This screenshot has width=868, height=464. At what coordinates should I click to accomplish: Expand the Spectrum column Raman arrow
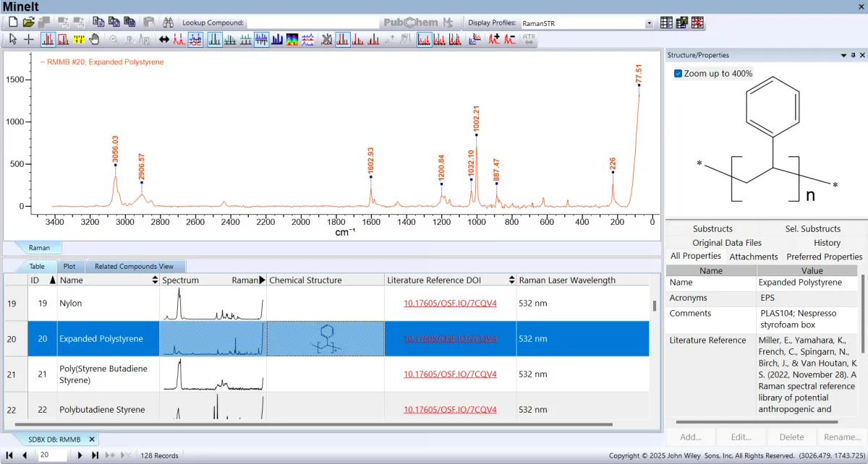[262, 280]
